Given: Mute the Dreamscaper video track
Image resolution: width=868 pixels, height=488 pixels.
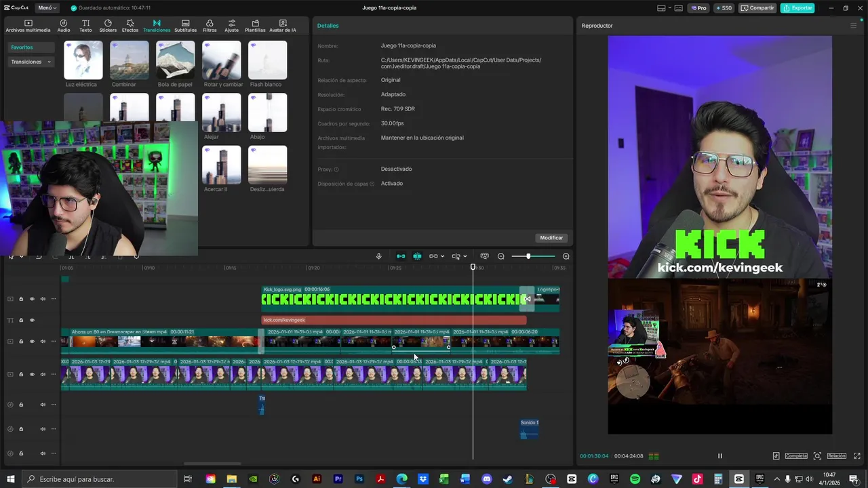Looking at the screenshot, I should (43, 341).
